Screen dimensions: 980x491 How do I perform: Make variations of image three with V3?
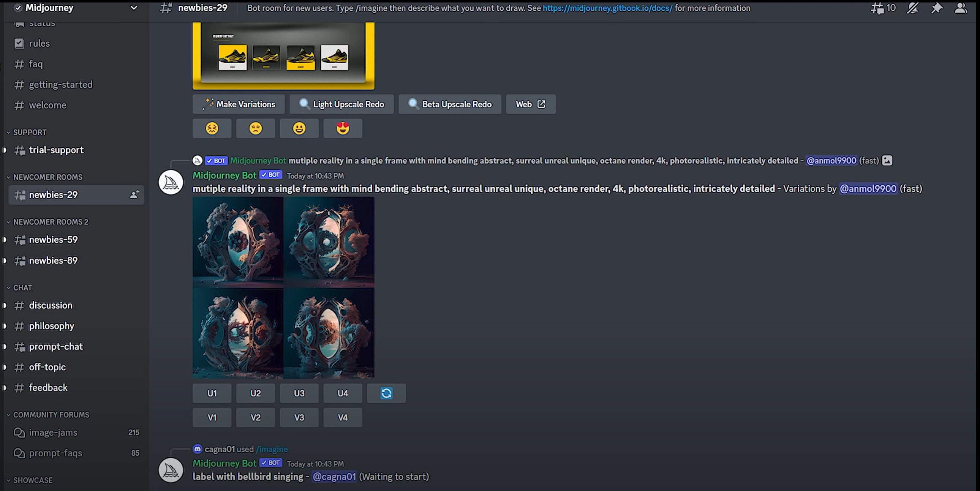[299, 418]
